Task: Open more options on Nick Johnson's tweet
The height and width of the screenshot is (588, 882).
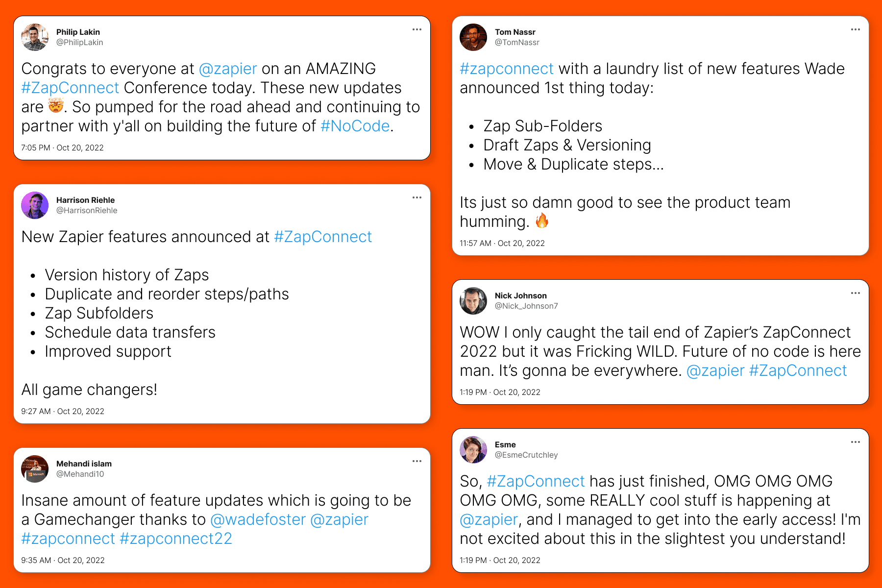Action: click(x=856, y=293)
